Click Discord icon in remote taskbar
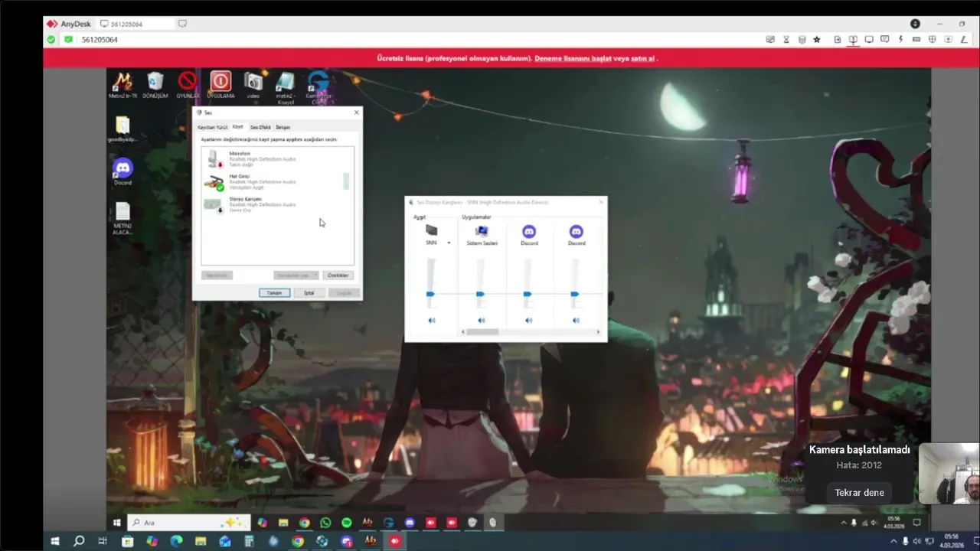Image resolution: width=980 pixels, height=551 pixels. click(410, 523)
